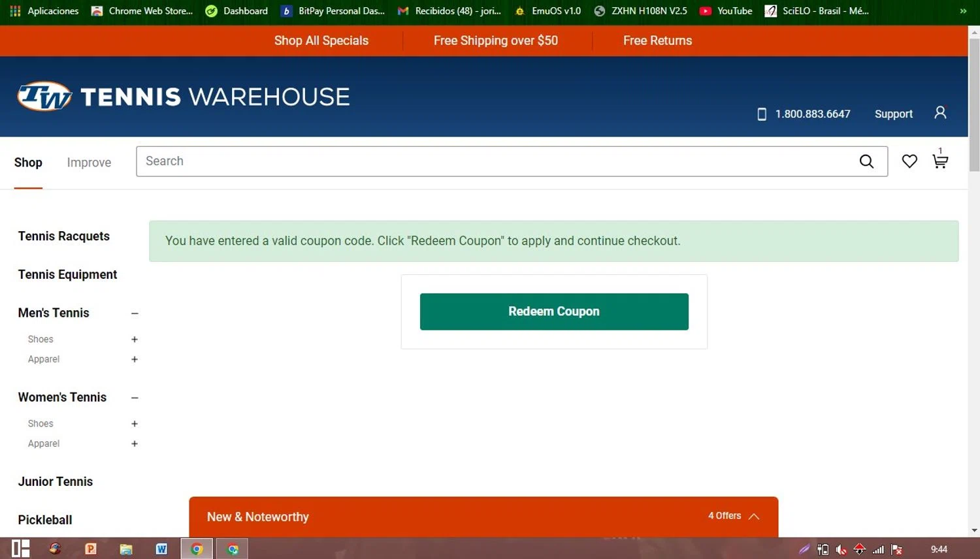The width and height of the screenshot is (980, 559).
Task: Open Tennis Racquets category
Action: 64,236
